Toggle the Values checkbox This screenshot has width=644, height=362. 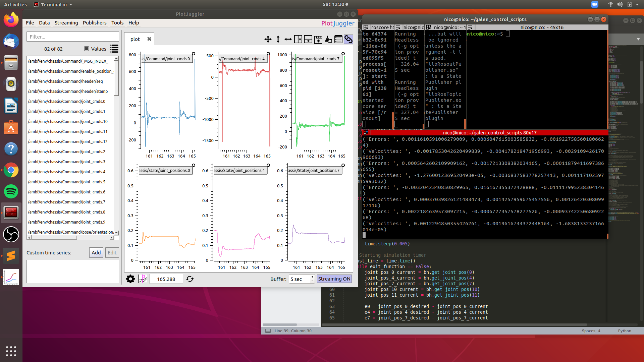(x=87, y=49)
